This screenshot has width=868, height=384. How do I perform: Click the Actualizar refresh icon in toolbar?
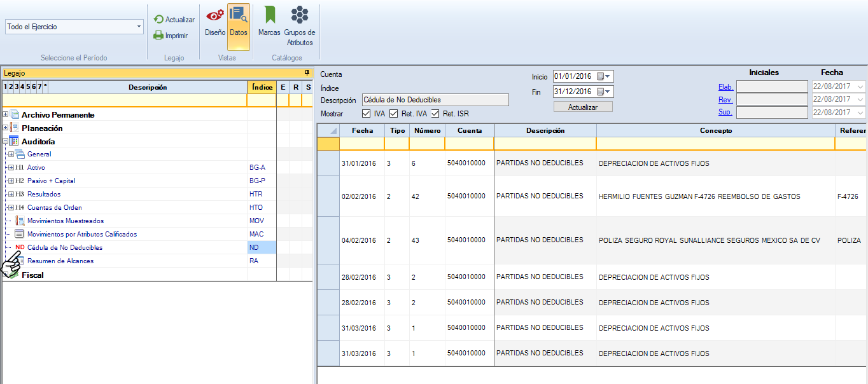(159, 20)
